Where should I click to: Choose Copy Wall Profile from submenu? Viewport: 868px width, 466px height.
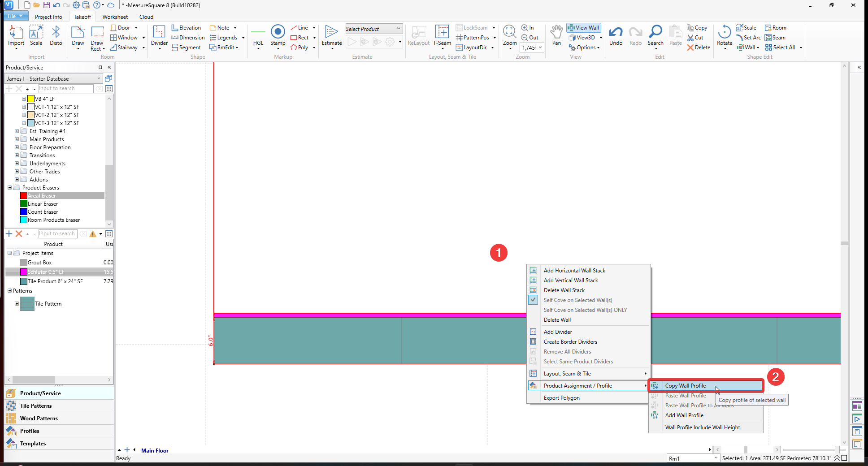click(706, 386)
